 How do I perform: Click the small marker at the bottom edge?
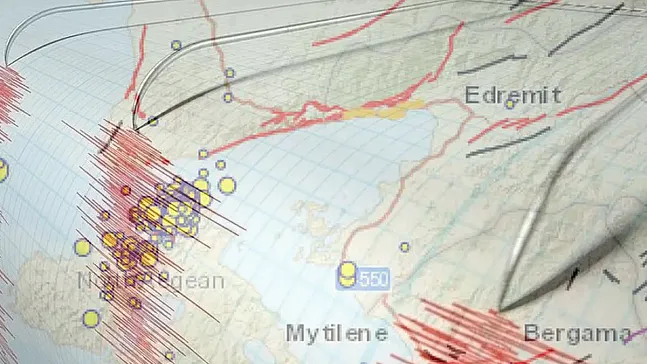[169, 355]
